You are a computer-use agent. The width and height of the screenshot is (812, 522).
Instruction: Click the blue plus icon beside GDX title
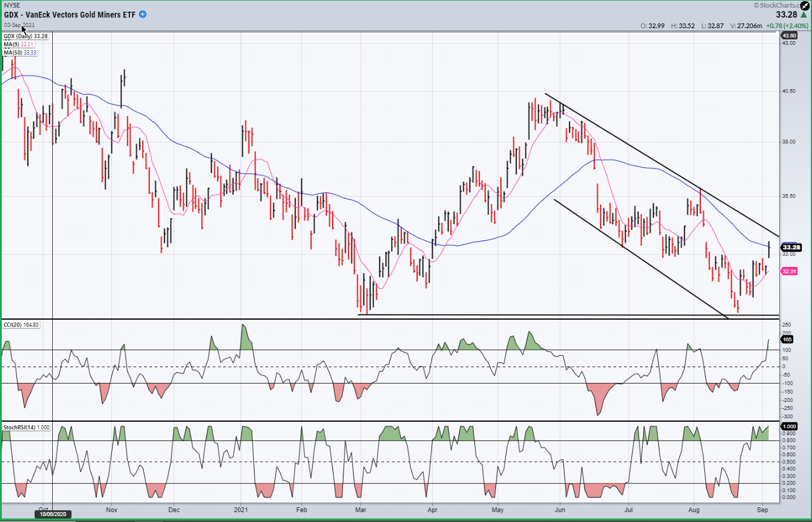[x=143, y=15]
